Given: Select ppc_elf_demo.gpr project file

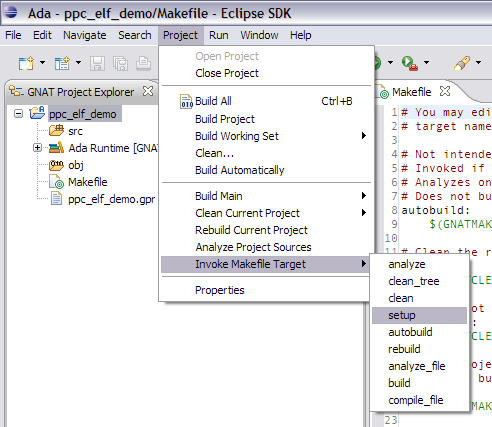Looking at the screenshot, I should point(111,199).
